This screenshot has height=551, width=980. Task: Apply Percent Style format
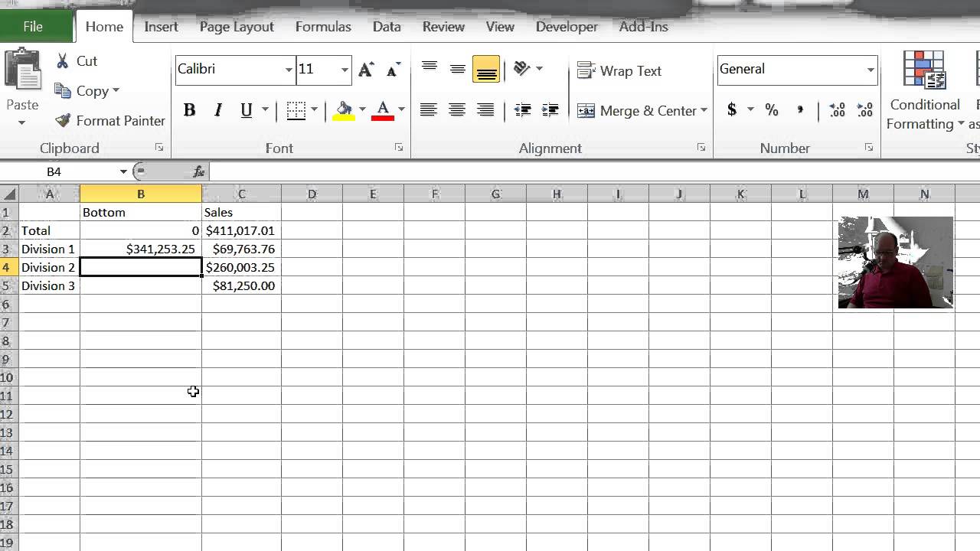[x=772, y=110]
